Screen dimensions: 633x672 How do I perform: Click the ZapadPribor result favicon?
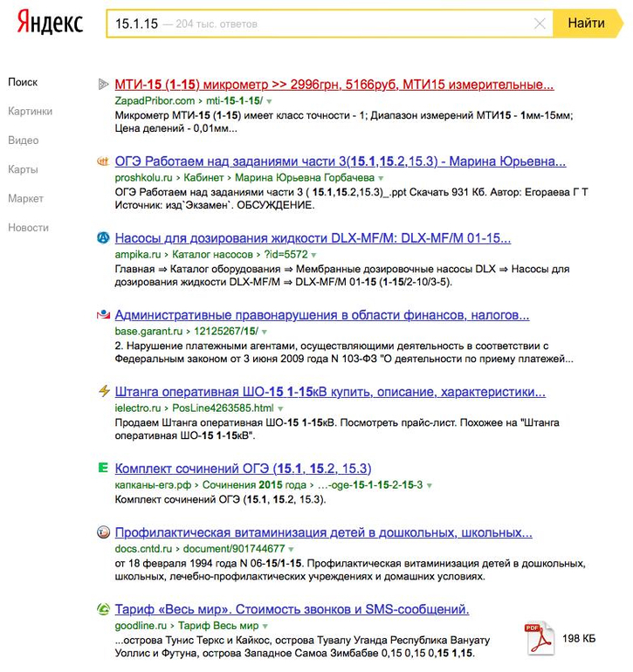(103, 85)
